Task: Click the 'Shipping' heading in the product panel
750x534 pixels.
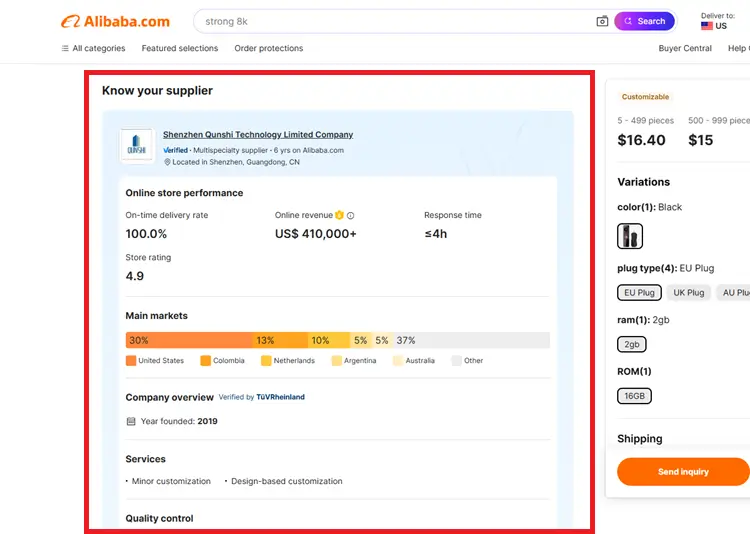Action: click(640, 439)
